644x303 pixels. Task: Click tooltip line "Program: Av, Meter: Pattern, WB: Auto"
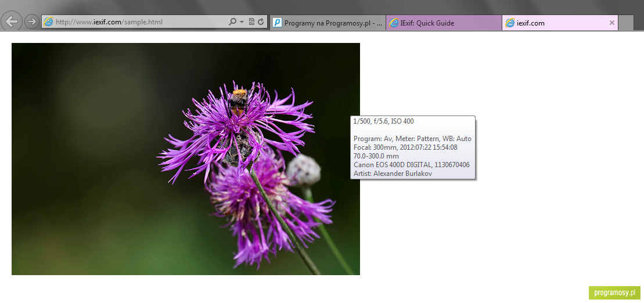pos(412,139)
